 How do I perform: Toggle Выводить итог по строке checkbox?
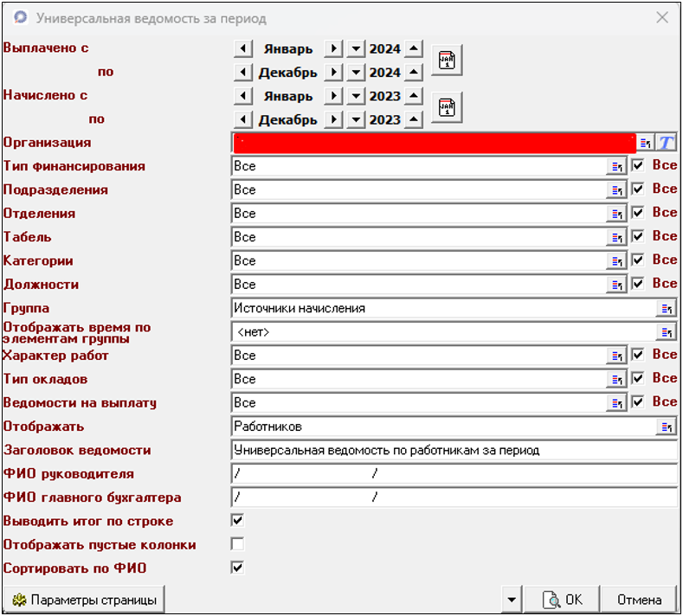coord(237,521)
